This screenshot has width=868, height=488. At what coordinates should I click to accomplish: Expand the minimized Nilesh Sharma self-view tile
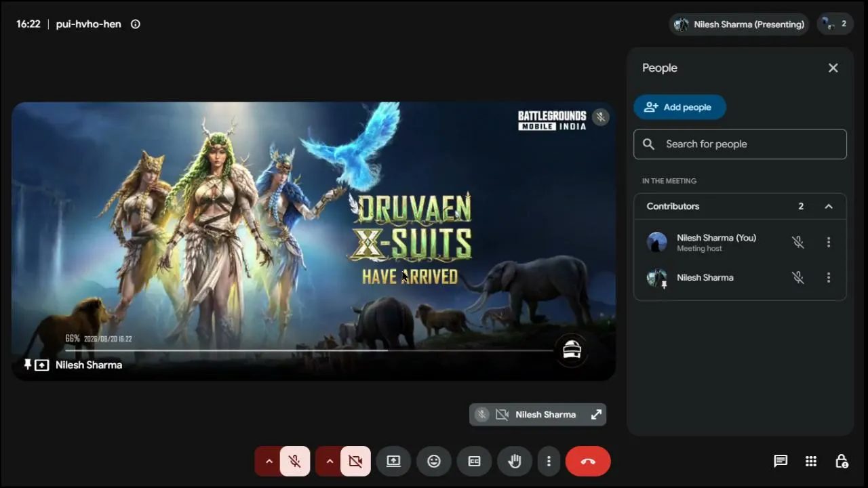click(x=596, y=415)
